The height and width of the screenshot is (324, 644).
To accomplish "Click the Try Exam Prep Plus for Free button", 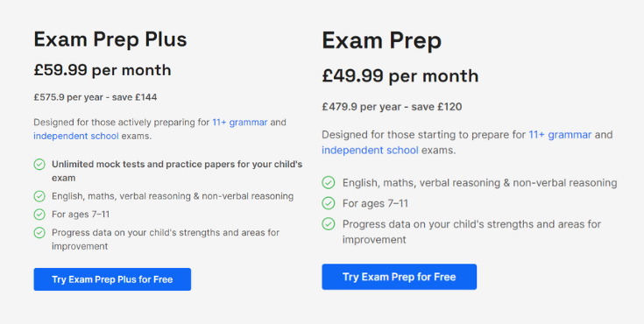I will coord(112,279).
